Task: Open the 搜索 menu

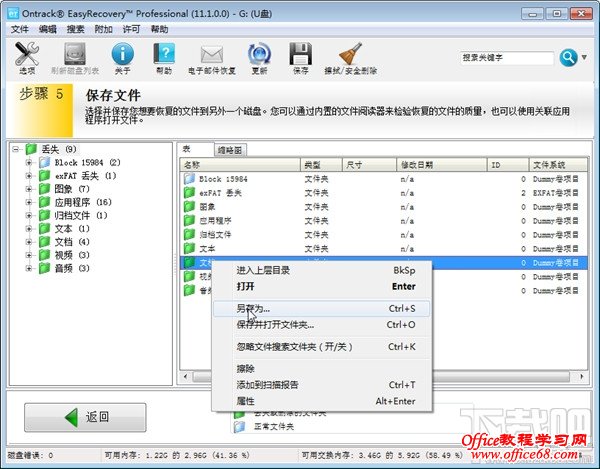Action: (75, 29)
